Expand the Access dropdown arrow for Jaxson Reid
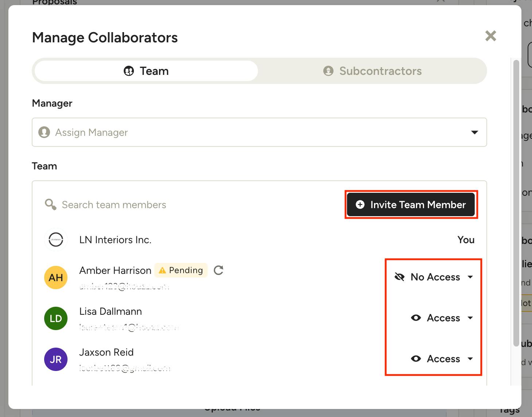The width and height of the screenshot is (532, 417). (470, 359)
